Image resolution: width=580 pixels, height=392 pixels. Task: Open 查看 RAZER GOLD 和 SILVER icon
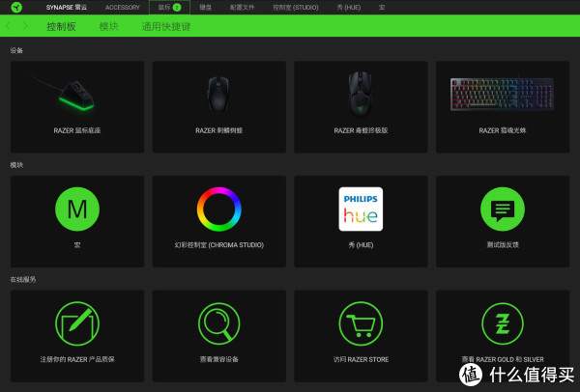pos(503,323)
